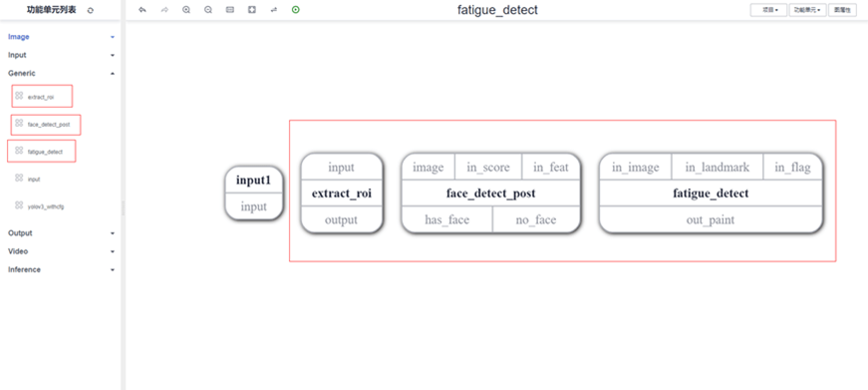Image resolution: width=868 pixels, height=390 pixels.
Task: Expand the Image category
Action: [x=113, y=37]
